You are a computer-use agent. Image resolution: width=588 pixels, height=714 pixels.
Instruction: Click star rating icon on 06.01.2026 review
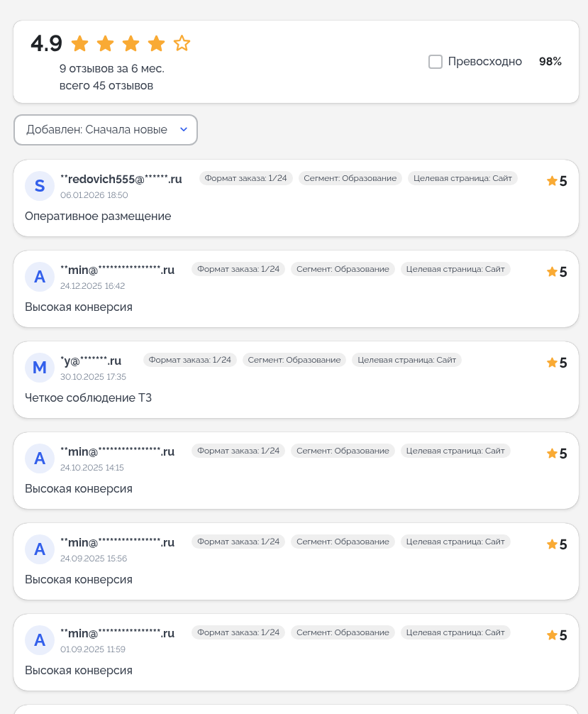(x=552, y=181)
